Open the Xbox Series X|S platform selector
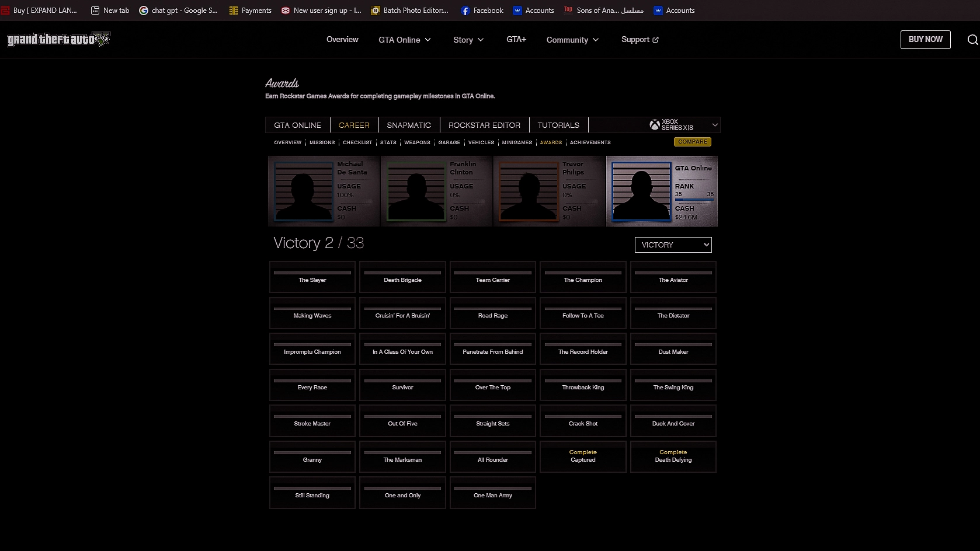 tap(683, 125)
